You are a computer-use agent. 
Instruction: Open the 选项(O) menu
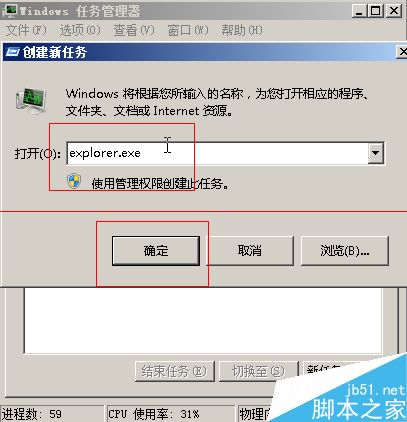pos(80,30)
